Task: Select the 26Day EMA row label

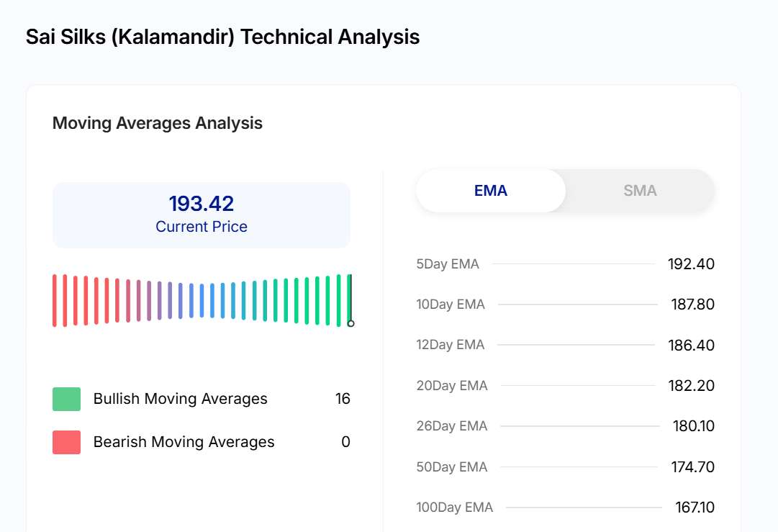Action: coord(452,426)
